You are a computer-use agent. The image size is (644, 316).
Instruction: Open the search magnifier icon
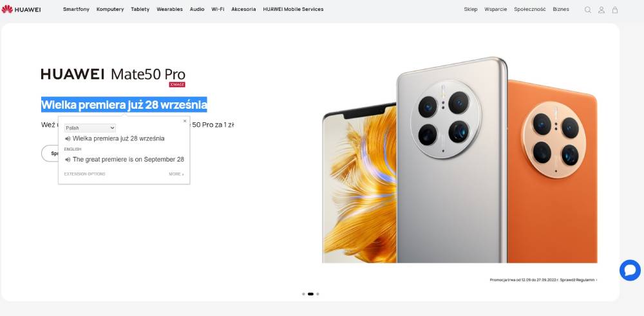[588, 10]
